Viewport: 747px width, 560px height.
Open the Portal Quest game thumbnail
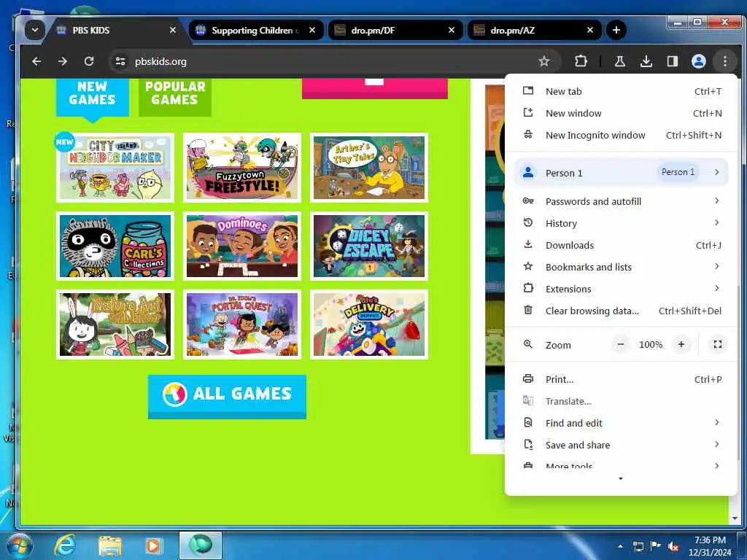pos(242,324)
